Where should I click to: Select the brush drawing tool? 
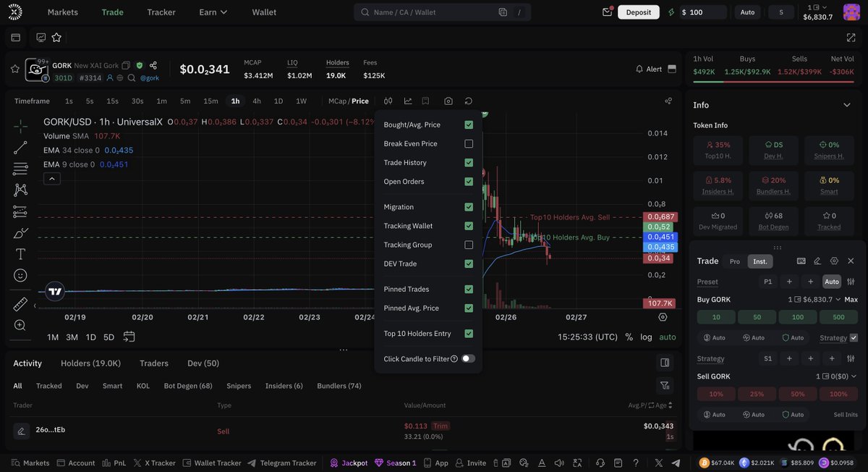(20, 233)
